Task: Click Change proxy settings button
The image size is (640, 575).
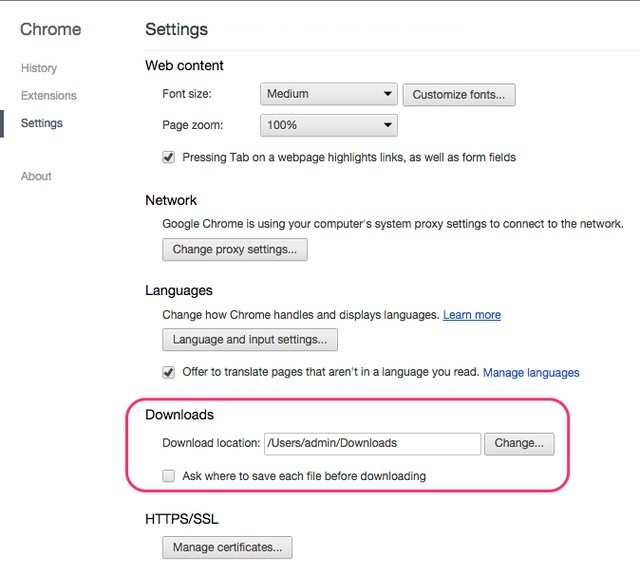Action: (235, 249)
